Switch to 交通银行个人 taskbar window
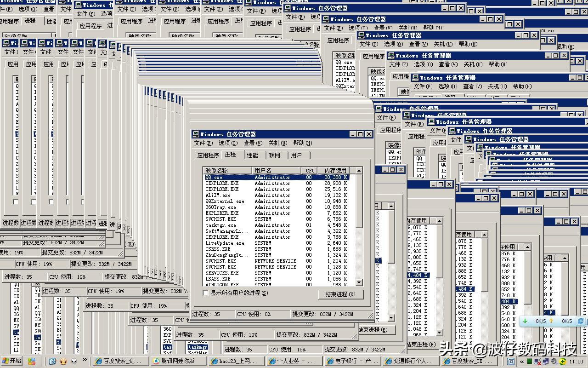 pyautogui.click(x=410, y=362)
